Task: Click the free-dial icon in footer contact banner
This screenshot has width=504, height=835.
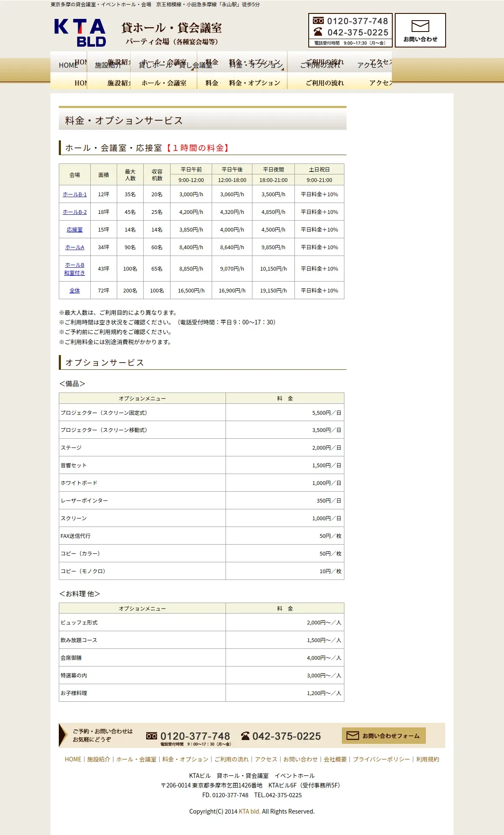Action: tap(152, 736)
